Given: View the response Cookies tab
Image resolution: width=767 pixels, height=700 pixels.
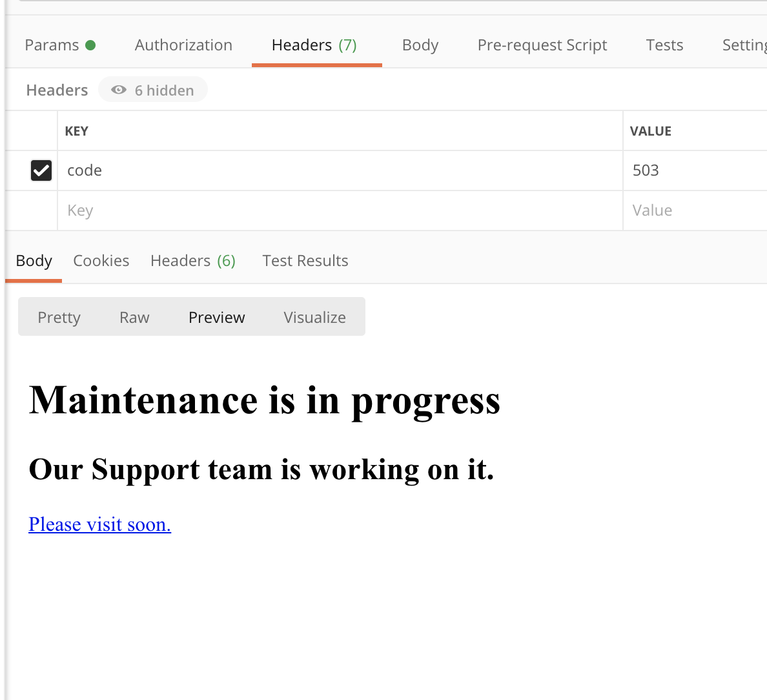Looking at the screenshot, I should point(101,260).
